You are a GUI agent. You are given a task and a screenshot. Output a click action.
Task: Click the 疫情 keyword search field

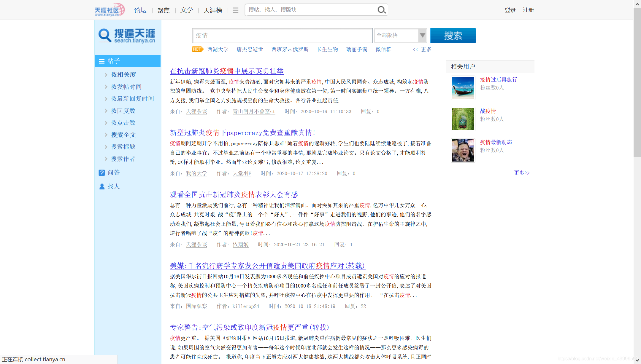point(282,36)
